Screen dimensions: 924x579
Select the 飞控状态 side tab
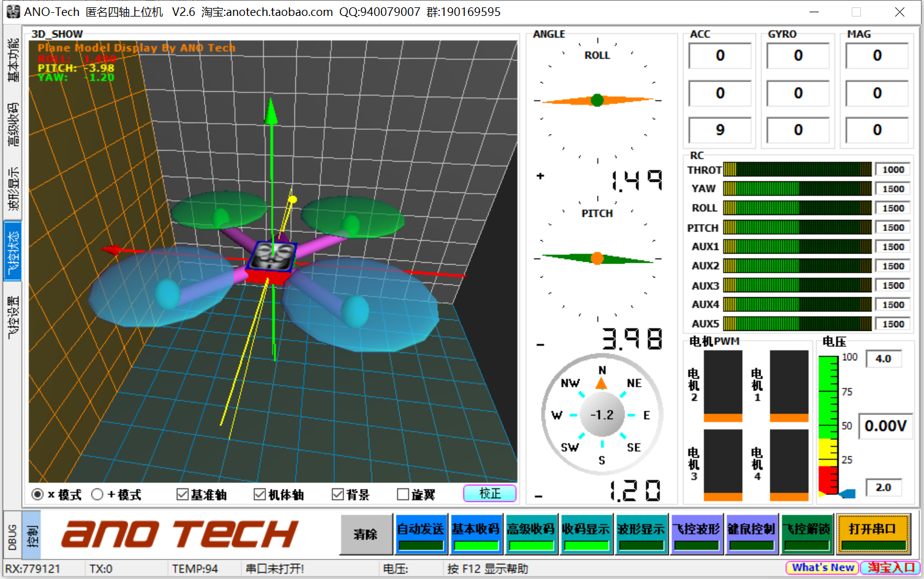[13, 252]
